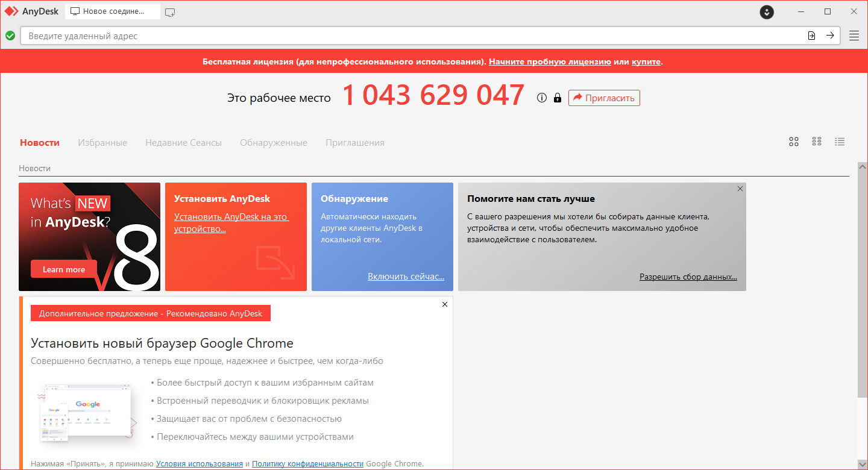Click 'Установить AnyDesk на это устройство...' link

point(231,223)
